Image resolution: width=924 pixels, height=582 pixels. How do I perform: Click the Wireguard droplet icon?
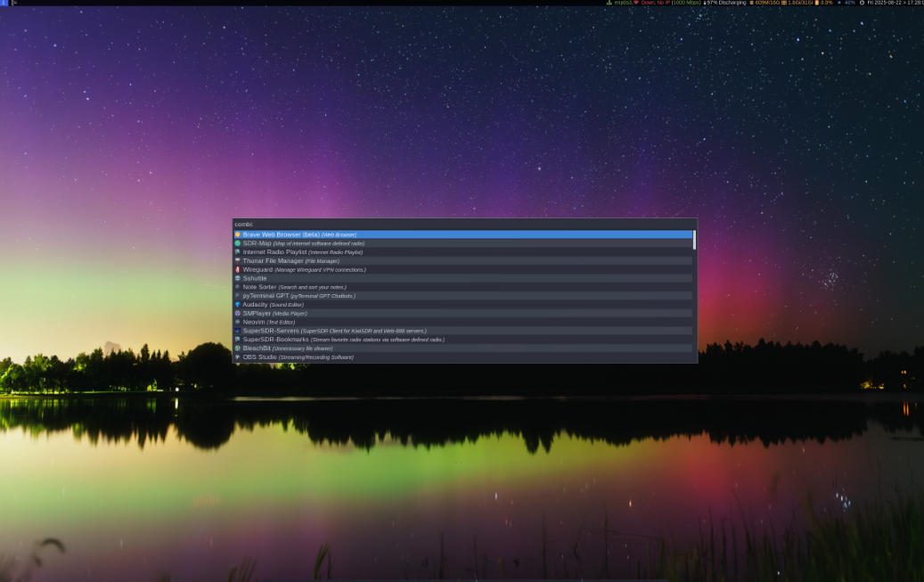(237, 269)
